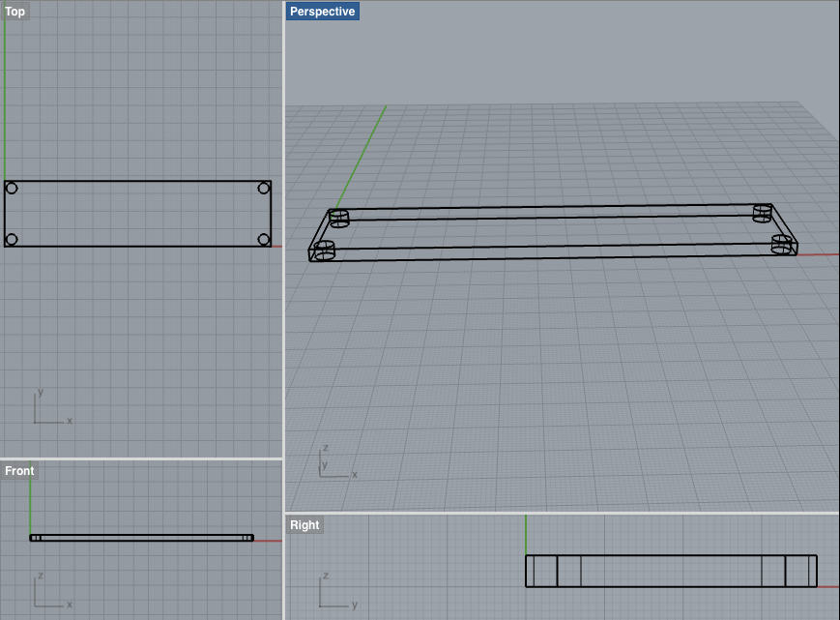Select the front-right cylinder in Perspective view
This screenshot has height=620, width=840.
(x=781, y=245)
